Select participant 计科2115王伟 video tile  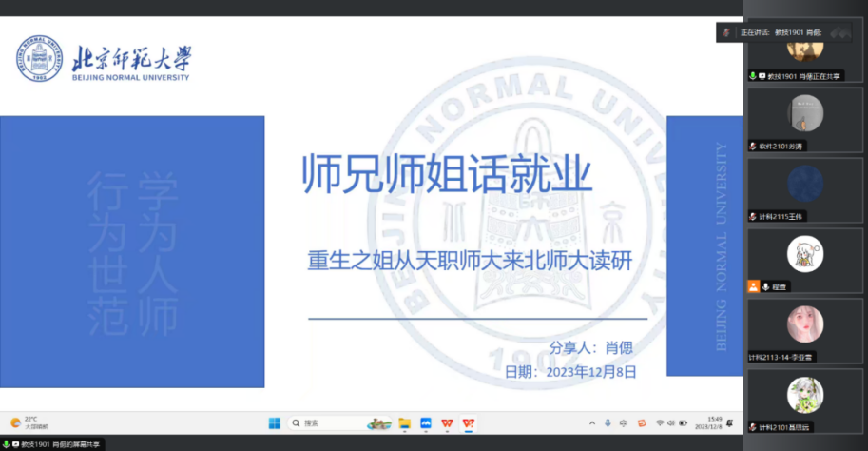click(x=804, y=189)
